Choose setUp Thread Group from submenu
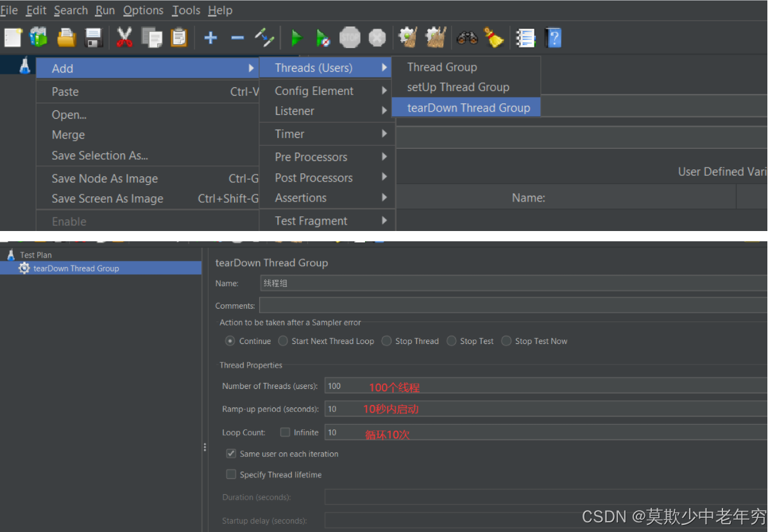 tap(466, 87)
